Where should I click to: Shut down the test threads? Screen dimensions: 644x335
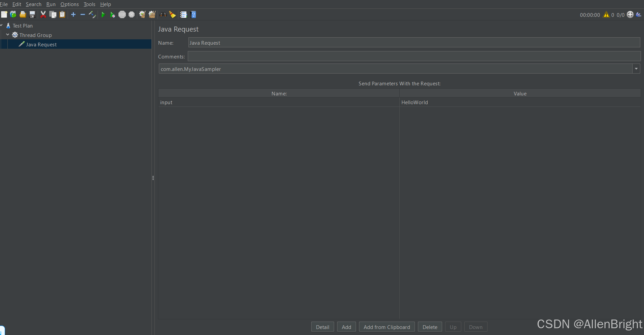132,14
